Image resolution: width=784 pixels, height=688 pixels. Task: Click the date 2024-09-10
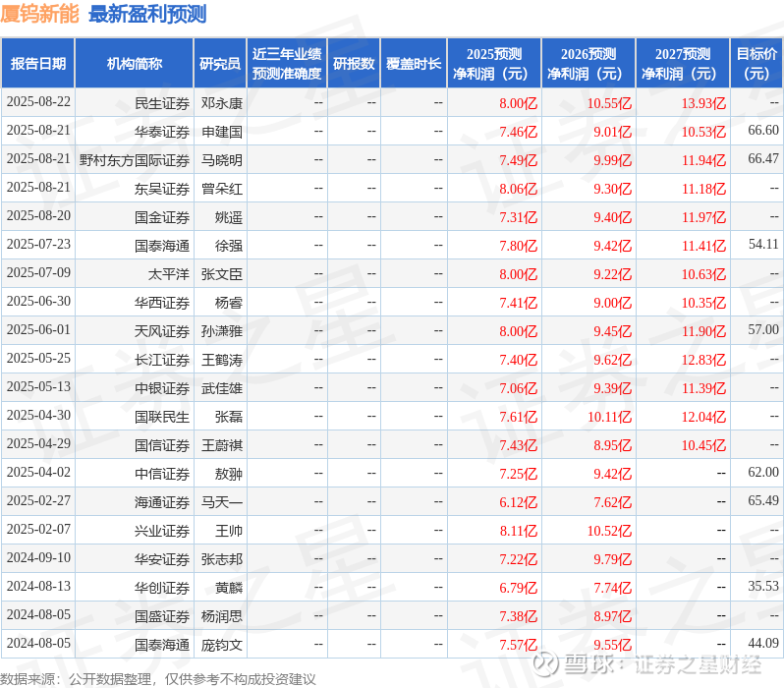click(x=38, y=558)
